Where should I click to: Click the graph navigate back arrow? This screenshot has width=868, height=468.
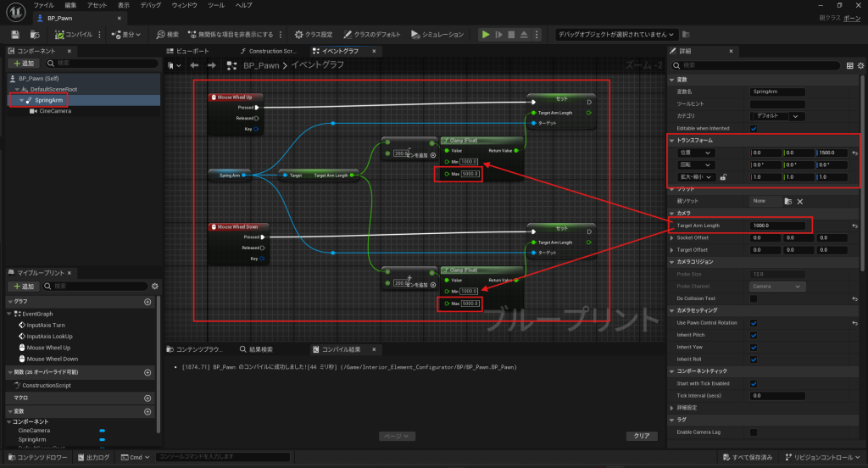(x=195, y=65)
